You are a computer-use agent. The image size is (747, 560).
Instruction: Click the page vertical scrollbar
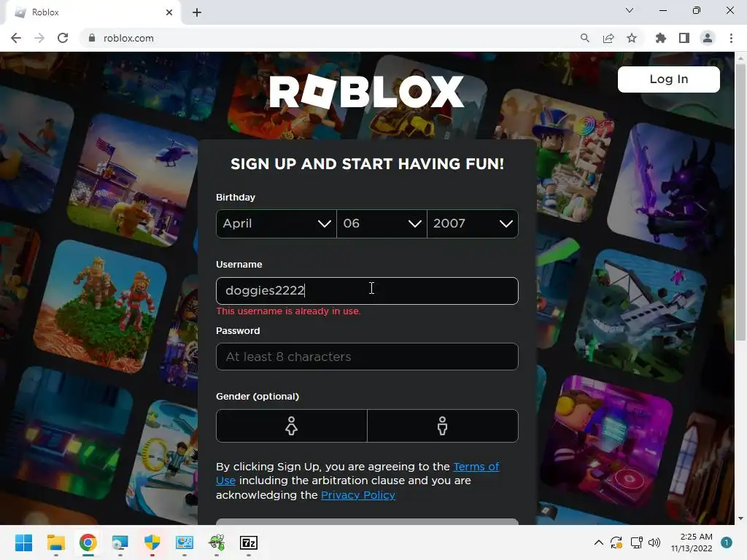740,202
